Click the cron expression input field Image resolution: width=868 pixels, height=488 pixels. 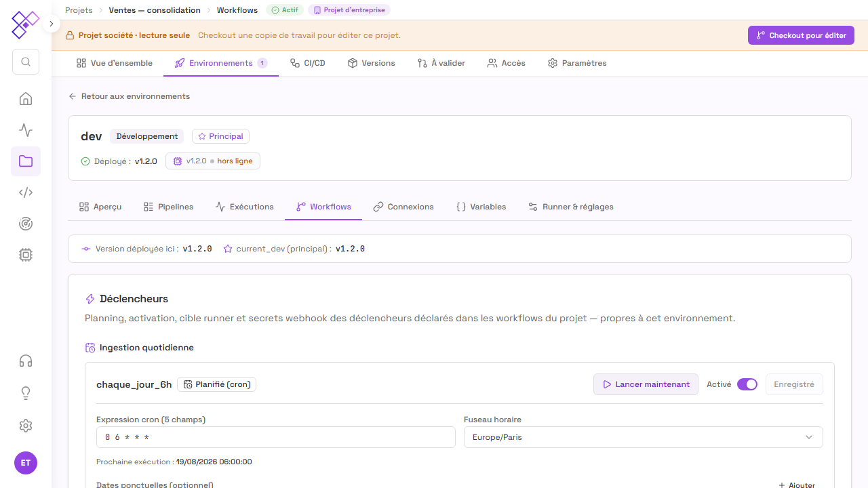pyautogui.click(x=276, y=437)
